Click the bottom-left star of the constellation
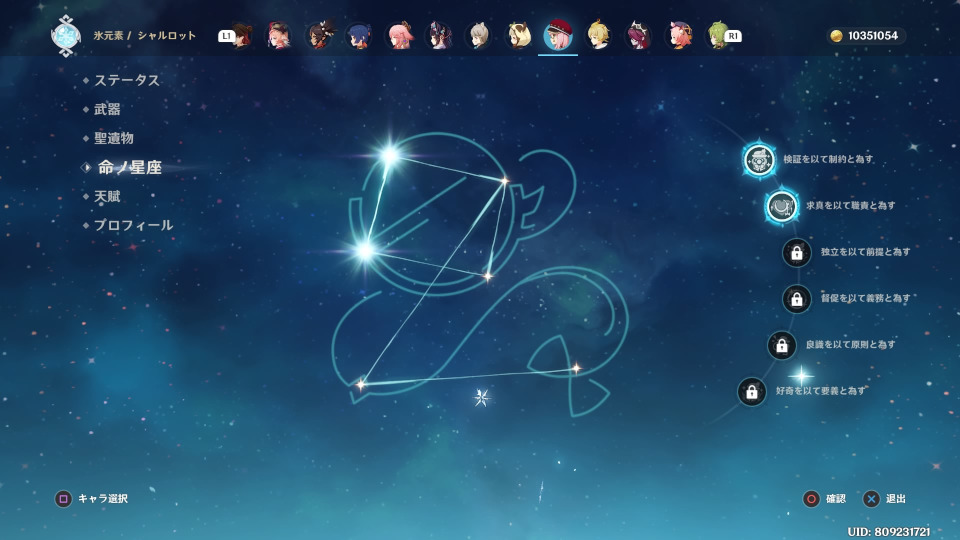960x540 pixels. (361, 384)
